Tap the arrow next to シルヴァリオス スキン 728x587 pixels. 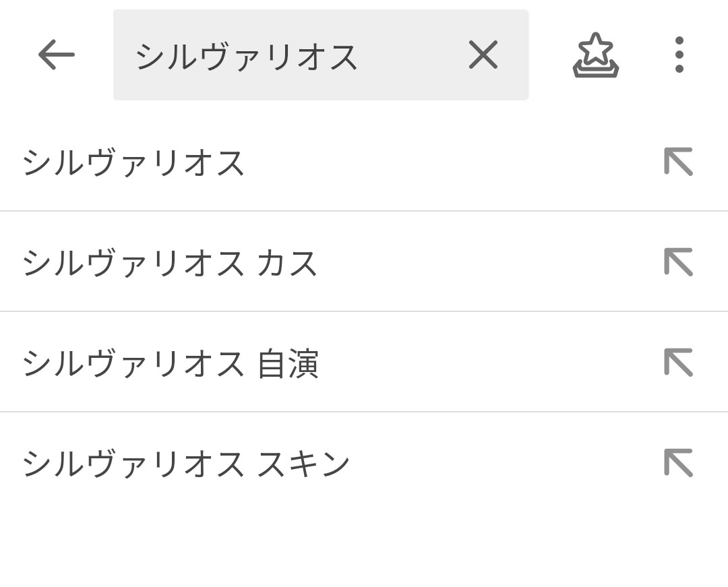[678, 462]
